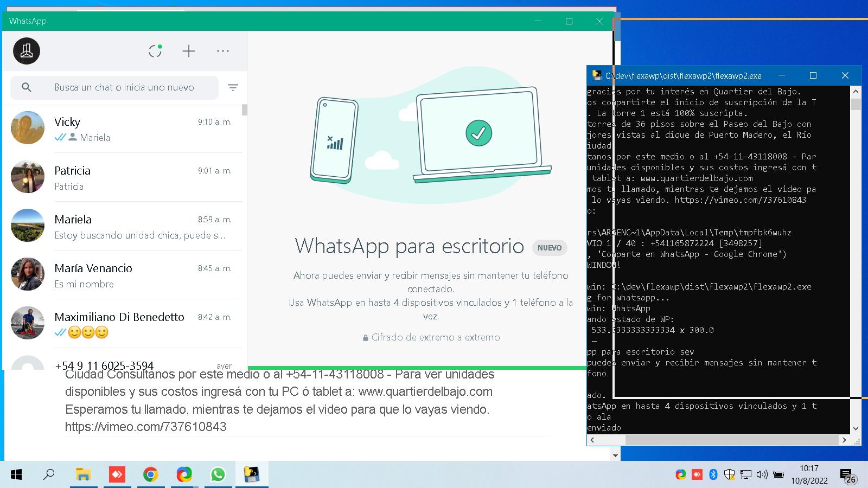Open your WhatsApp profile picture

coord(27,51)
